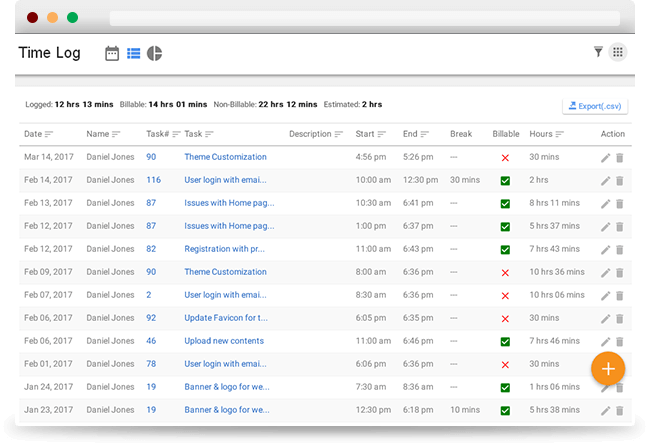Delete the Feb 14, 2017 log entry
This screenshot has height=446, width=649.
(x=620, y=181)
